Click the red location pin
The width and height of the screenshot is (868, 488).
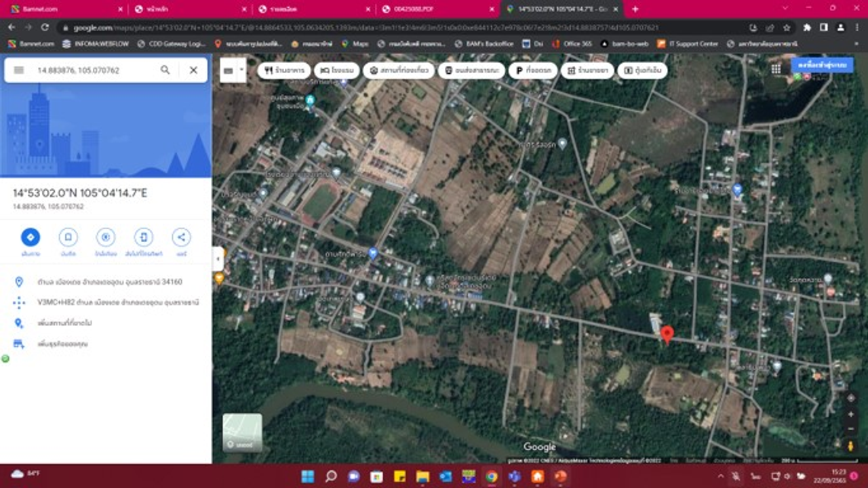[667, 334]
